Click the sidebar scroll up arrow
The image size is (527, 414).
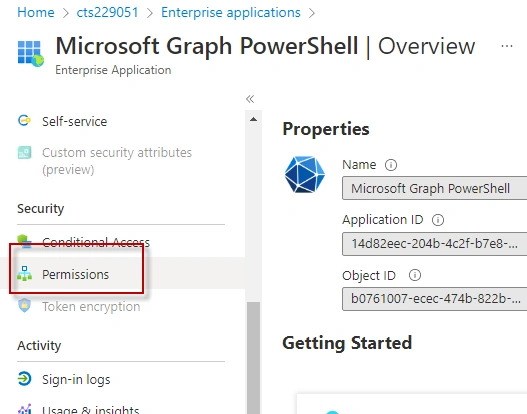coord(254,119)
